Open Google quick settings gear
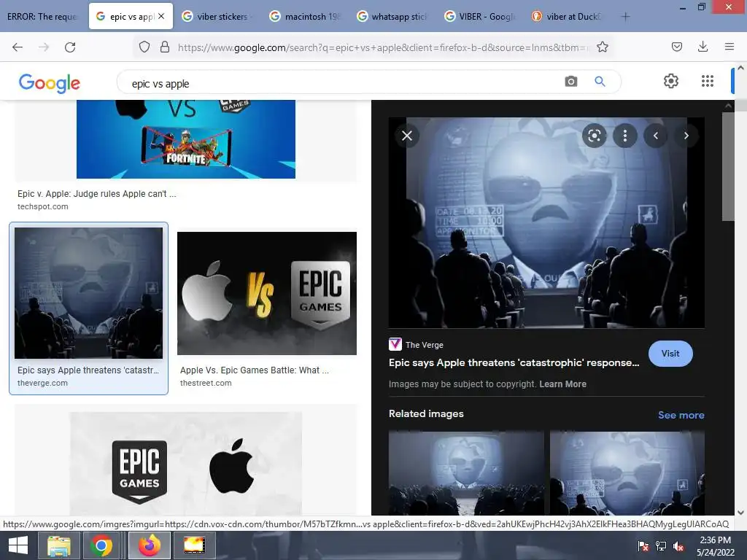Screen dimensions: 747x560 click(x=671, y=81)
